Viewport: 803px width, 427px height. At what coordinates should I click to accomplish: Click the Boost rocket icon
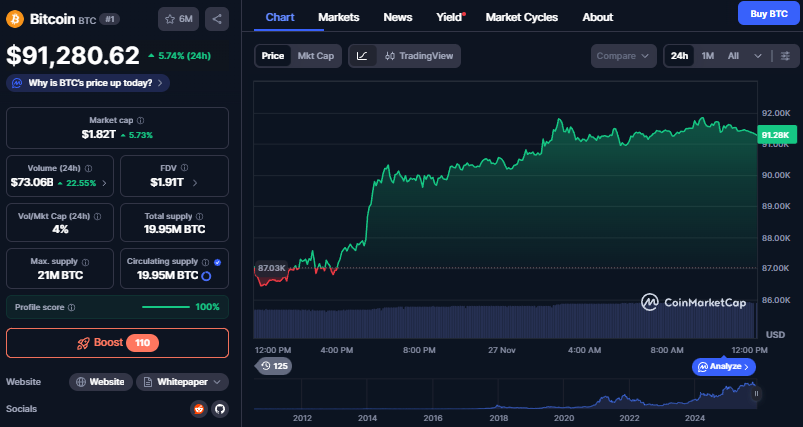83,343
